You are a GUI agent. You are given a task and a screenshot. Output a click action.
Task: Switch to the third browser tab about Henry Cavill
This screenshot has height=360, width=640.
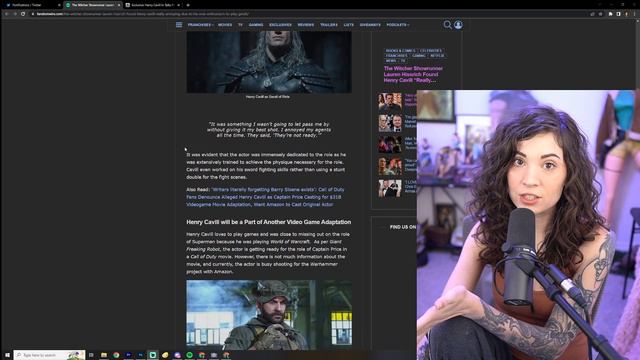pos(152,5)
